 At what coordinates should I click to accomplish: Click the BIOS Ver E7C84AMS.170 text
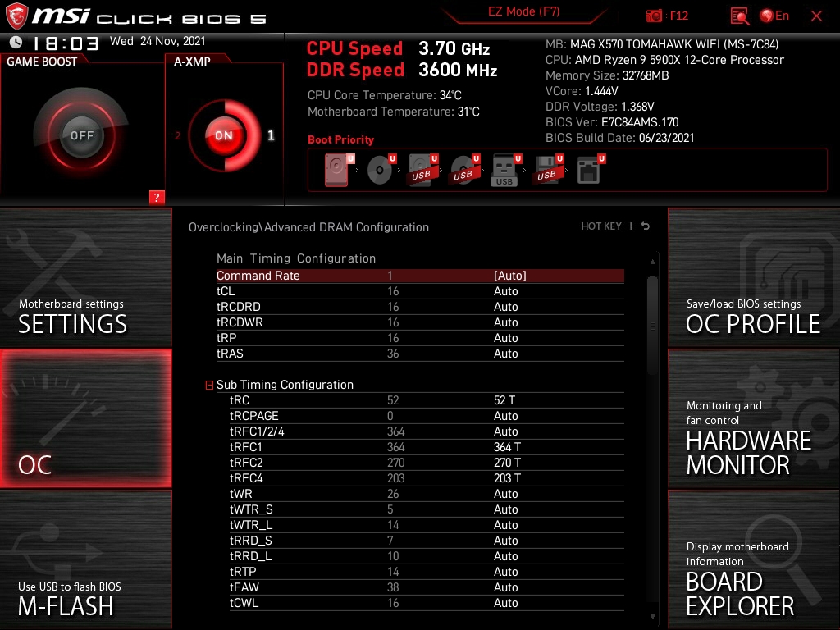pos(612,122)
